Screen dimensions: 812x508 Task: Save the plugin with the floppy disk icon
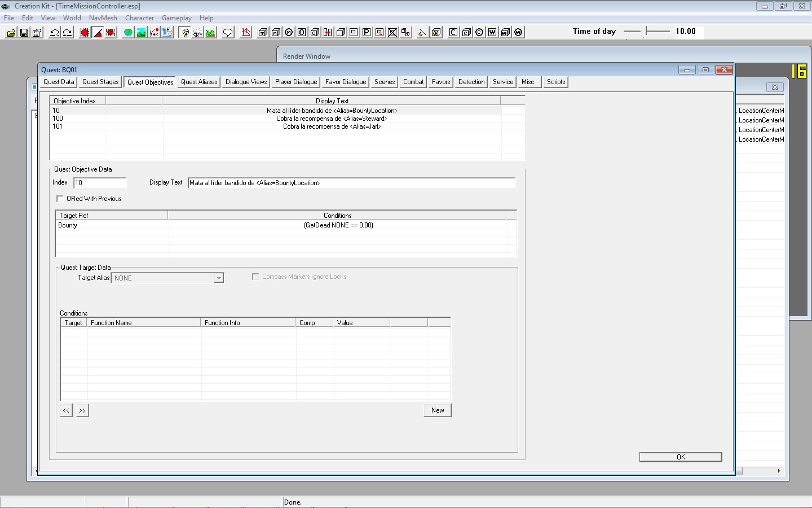point(24,32)
